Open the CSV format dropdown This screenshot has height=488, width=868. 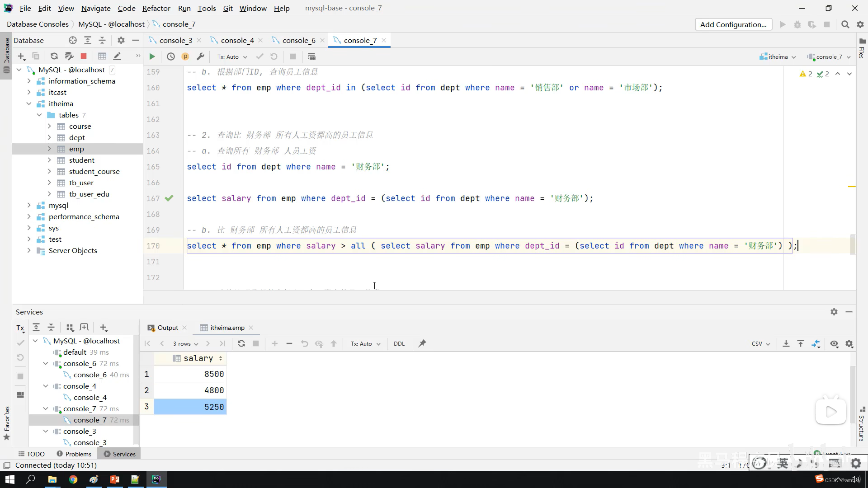coord(761,343)
